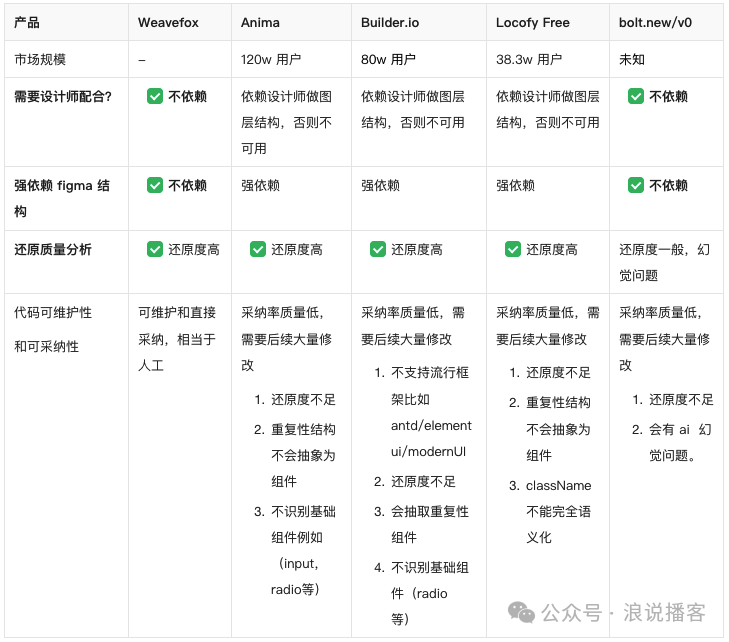Viewport: 729px width, 642px height.
Task: Click the 市场规模 row label
Action: coord(40,60)
